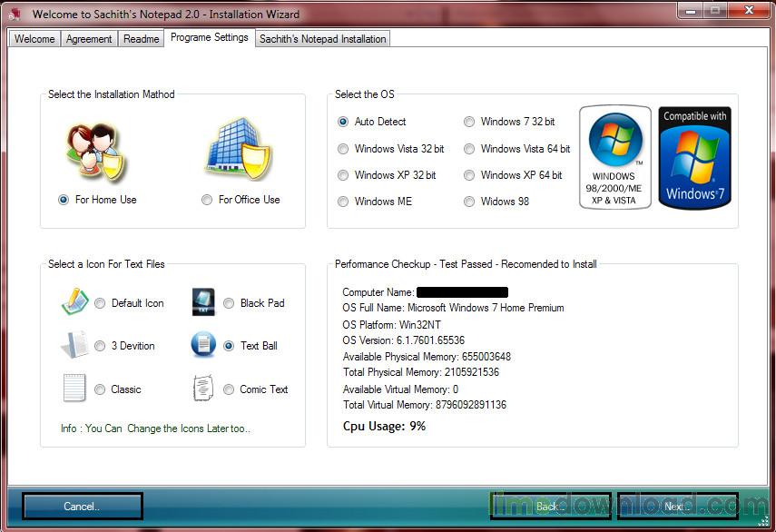This screenshot has height=532, width=776.
Task: Click the Compatible with Windows 7 badge
Action: 695,157
